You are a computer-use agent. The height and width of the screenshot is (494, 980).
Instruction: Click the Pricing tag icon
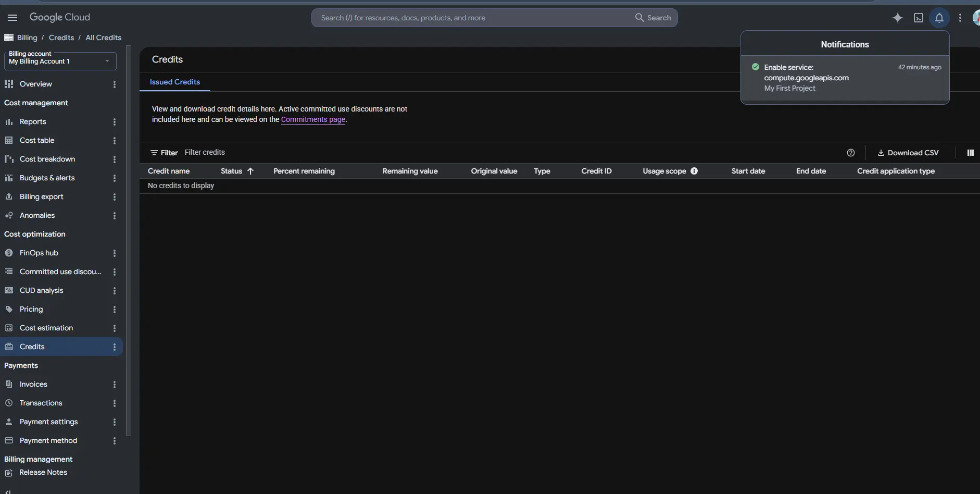pyautogui.click(x=9, y=309)
